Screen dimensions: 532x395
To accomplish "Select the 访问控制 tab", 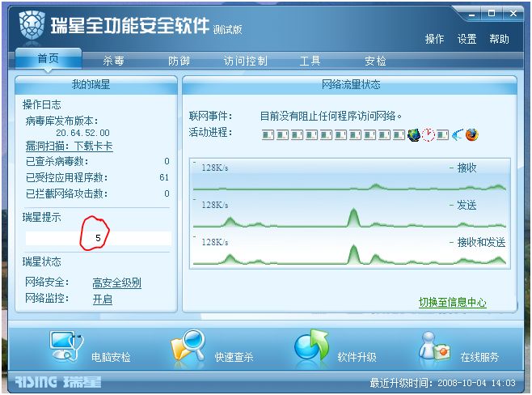I will tap(245, 61).
